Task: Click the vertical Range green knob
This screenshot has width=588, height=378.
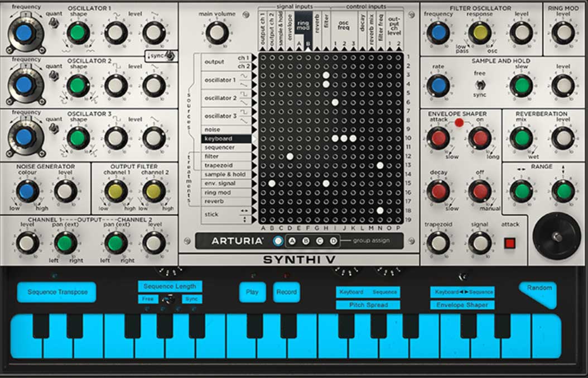Action: [x=563, y=191]
